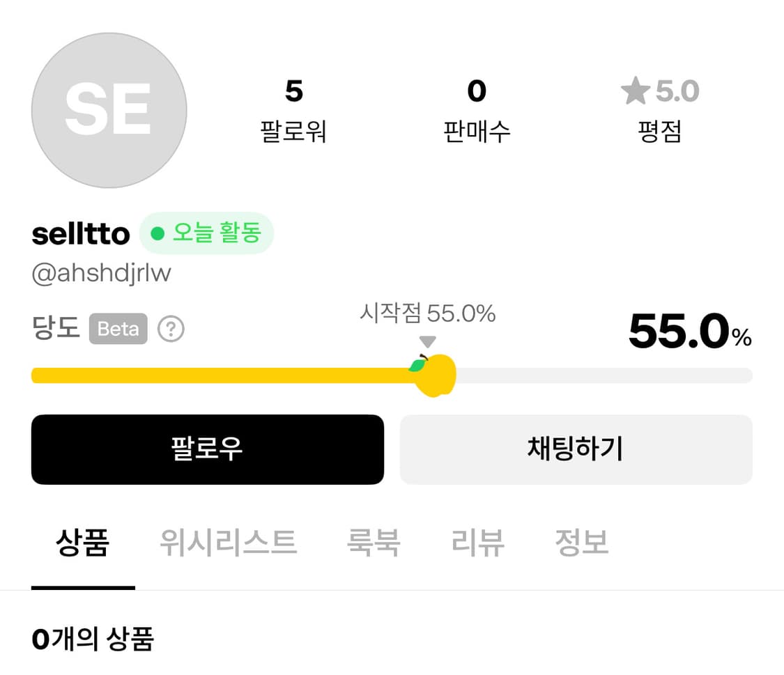784x675 pixels.
Task: Open the 위시리스트 tab
Action: click(x=228, y=543)
